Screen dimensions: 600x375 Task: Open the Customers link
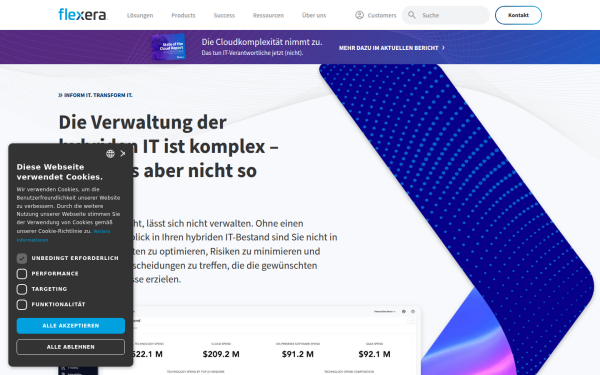tap(382, 15)
